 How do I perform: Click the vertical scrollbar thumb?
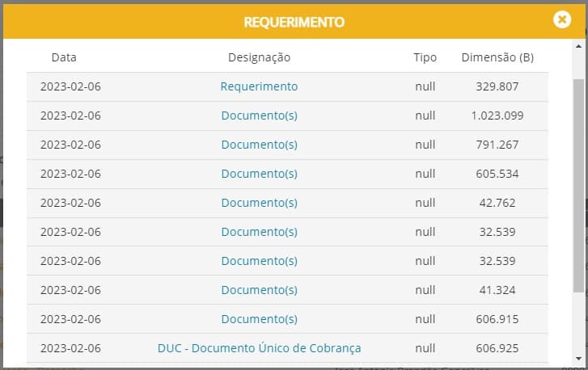pos(577,186)
